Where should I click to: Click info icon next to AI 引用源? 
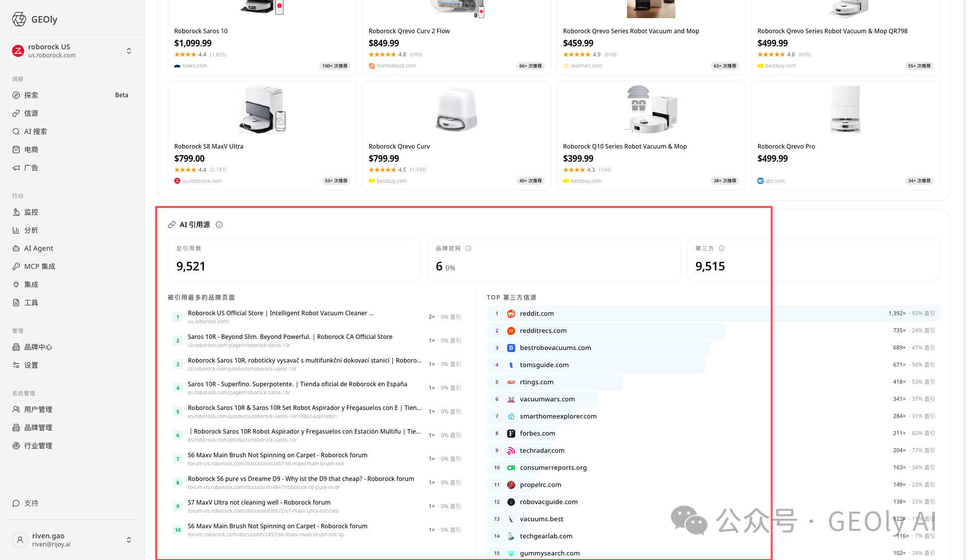tap(219, 225)
